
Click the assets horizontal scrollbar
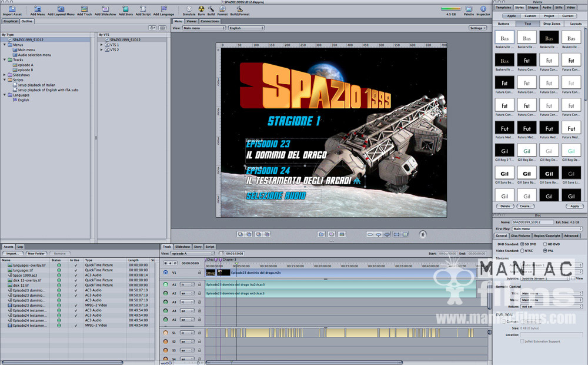(x=62, y=363)
